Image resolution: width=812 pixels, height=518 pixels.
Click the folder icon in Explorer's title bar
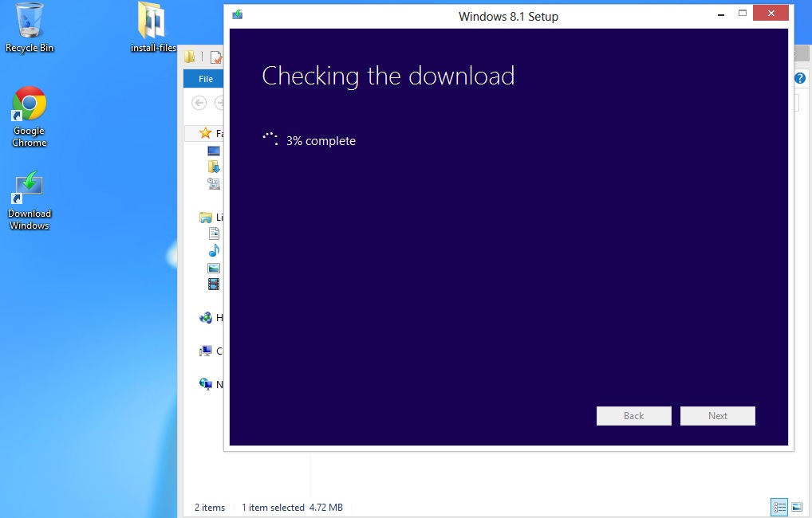[x=190, y=57]
